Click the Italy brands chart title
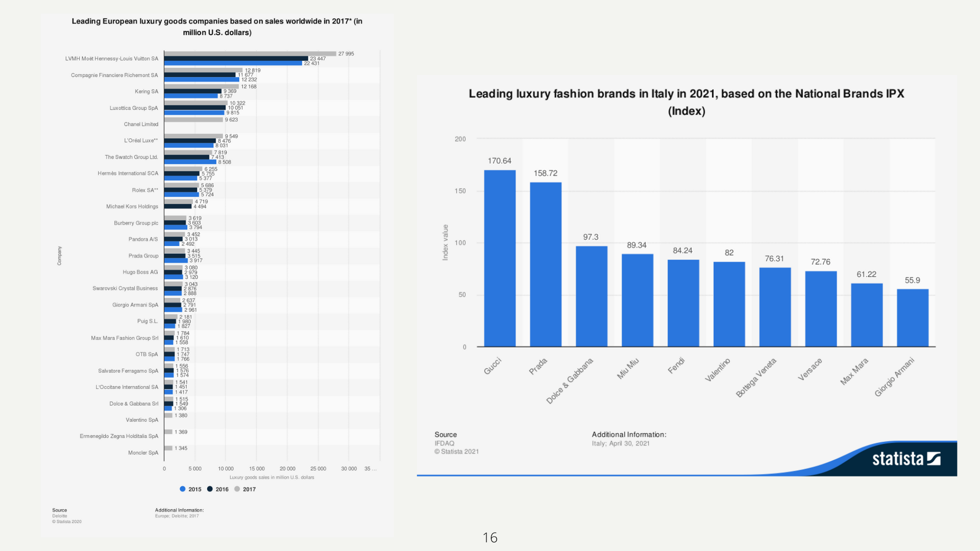The image size is (980, 551). (x=687, y=102)
